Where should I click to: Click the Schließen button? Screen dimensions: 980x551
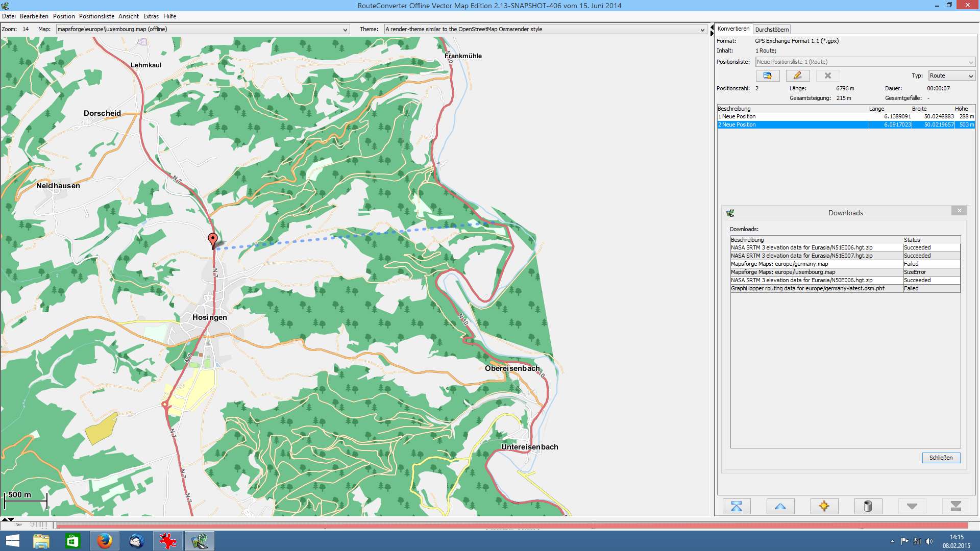tap(941, 458)
